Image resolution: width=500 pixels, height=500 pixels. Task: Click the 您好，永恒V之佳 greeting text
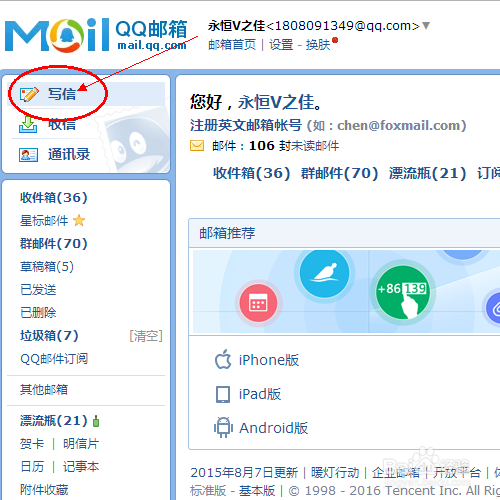[x=256, y=102]
